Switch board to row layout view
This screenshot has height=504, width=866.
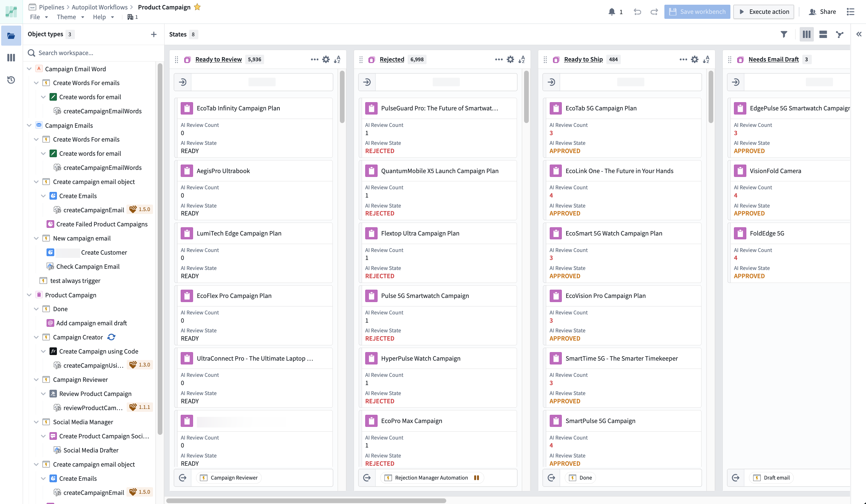823,34
